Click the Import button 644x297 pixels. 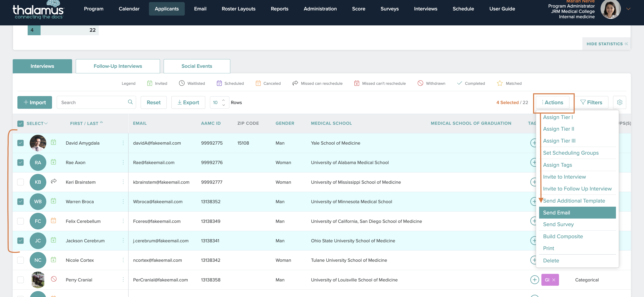tap(35, 102)
